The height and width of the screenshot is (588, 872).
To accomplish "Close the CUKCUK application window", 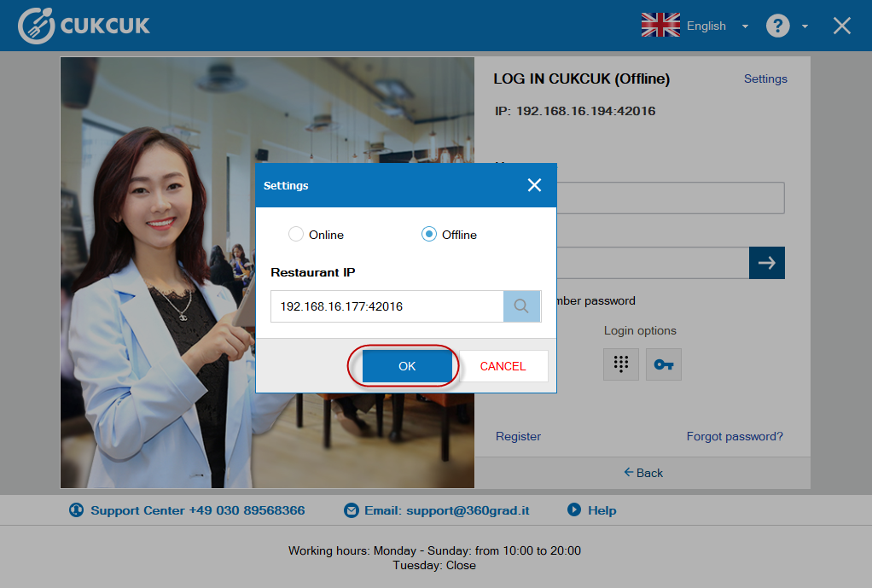I will [841, 26].
